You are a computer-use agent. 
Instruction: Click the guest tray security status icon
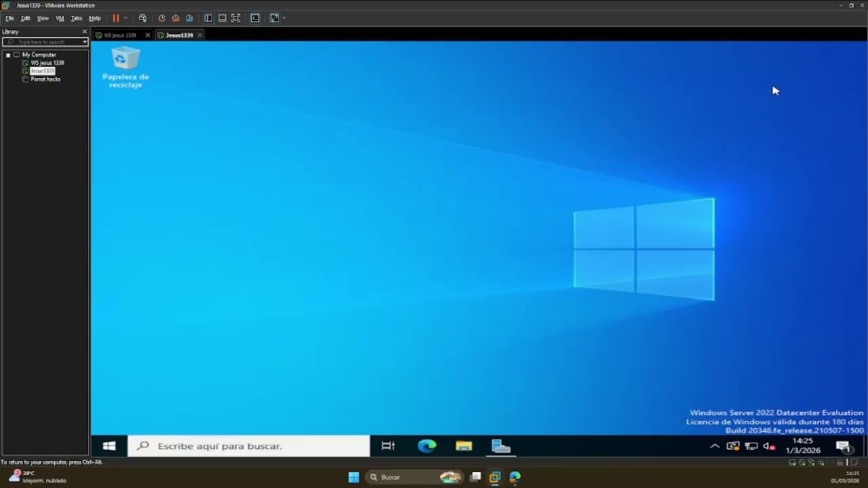tap(733, 446)
